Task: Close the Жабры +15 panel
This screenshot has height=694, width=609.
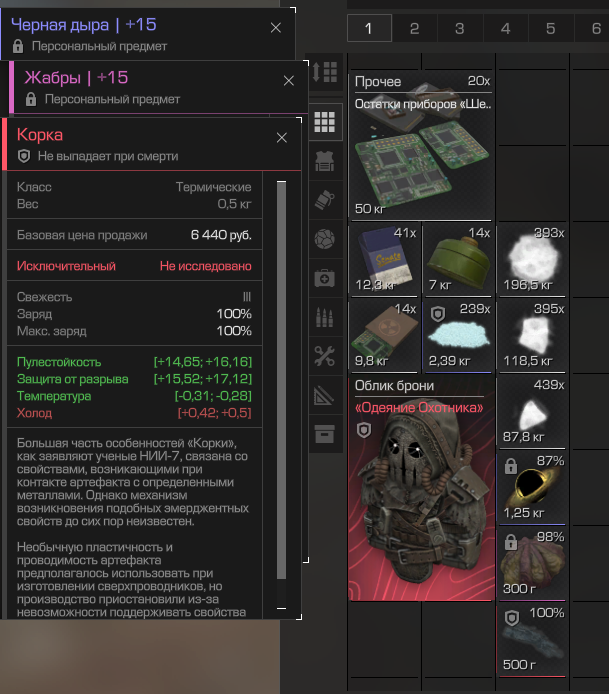Action: (289, 81)
